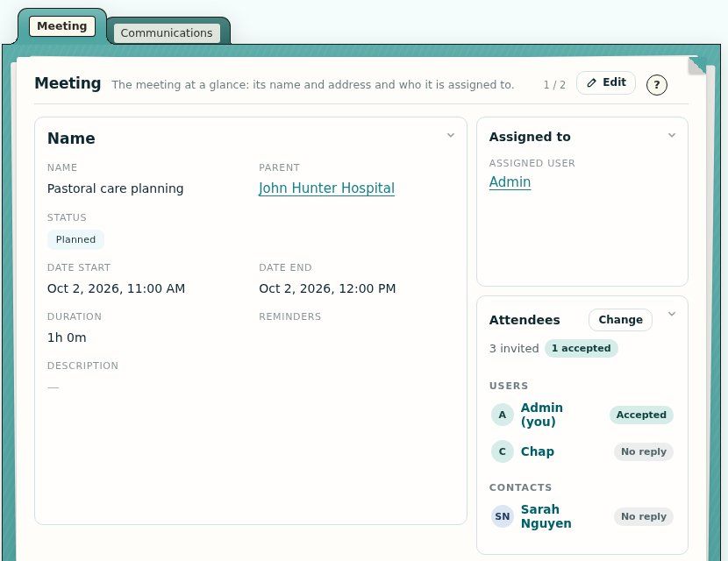Select the name text Pastoral care planning

[x=115, y=188]
